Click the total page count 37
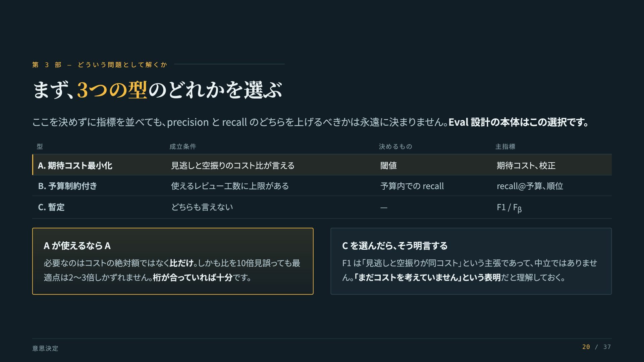This screenshot has height=362, width=644. [x=607, y=347]
